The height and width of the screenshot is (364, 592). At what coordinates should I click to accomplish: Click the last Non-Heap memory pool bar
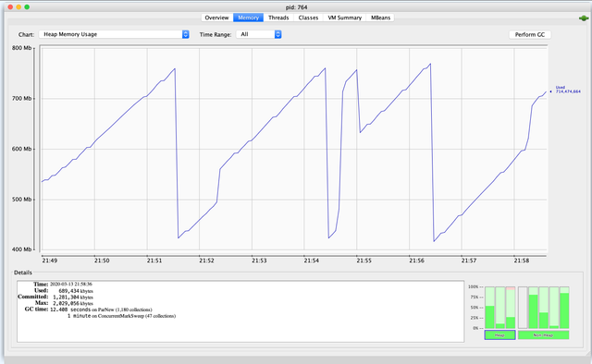(x=564, y=308)
